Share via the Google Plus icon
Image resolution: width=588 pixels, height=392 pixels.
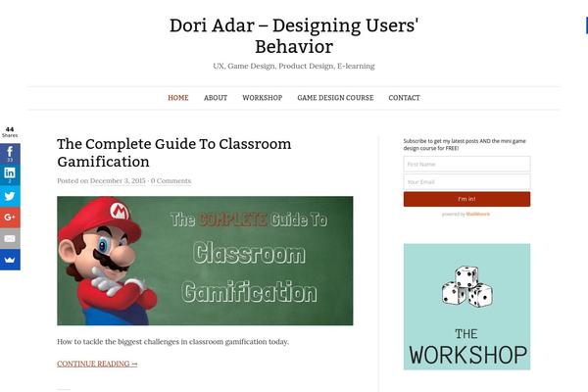[10, 218]
